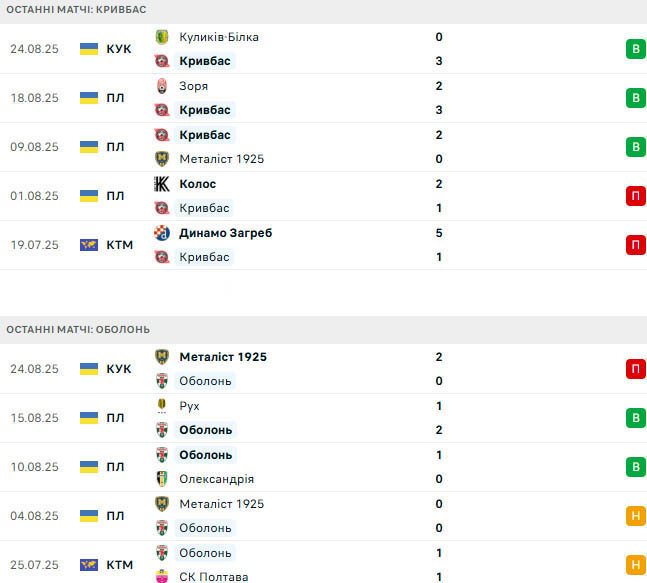The image size is (647, 583).
Task: Select the ОСТАННІ МАТЧІ: ОБОЛОНЬ section header
Action: pos(77,329)
